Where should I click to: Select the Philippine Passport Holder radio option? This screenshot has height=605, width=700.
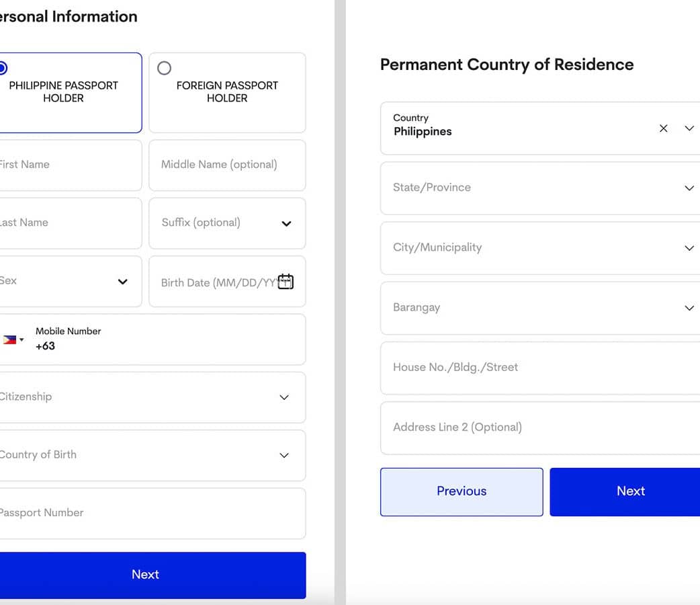click(x=3, y=68)
